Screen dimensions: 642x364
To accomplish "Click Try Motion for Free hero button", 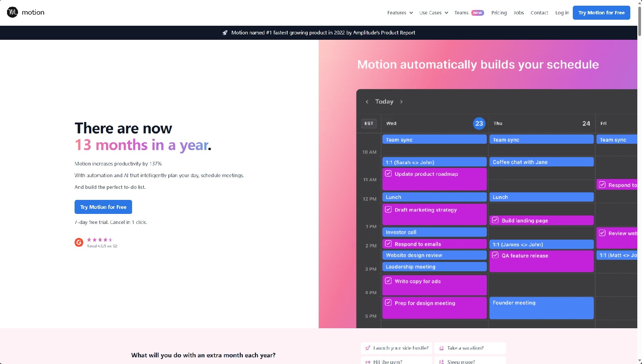I will 103,207.
